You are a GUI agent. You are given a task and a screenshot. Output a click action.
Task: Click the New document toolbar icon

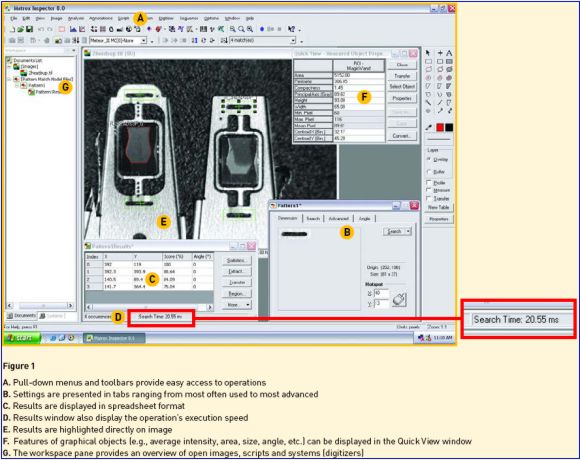[12, 29]
